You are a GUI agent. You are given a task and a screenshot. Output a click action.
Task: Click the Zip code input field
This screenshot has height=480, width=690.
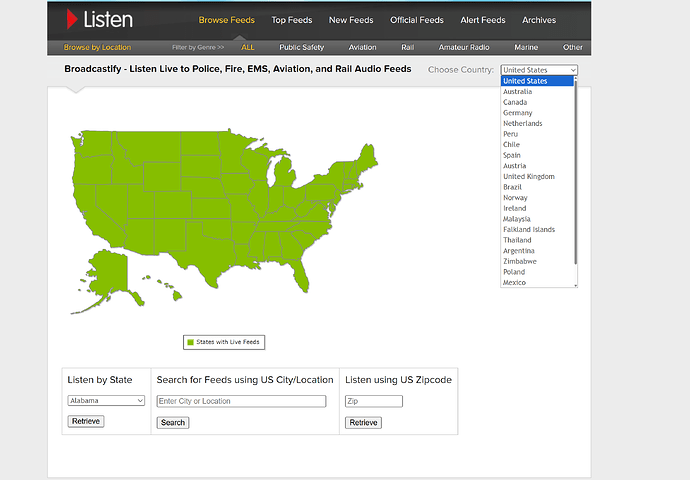click(x=373, y=401)
